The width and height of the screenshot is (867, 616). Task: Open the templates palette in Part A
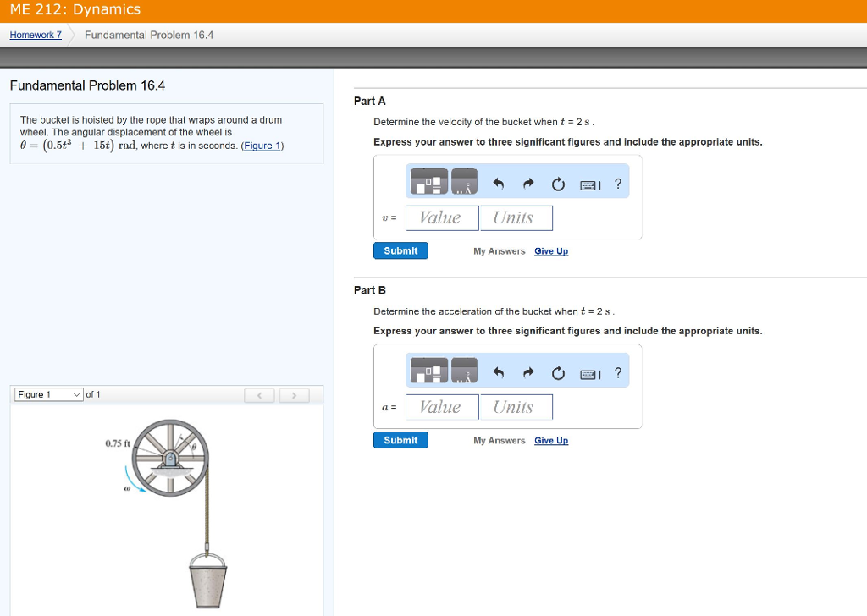429,182
